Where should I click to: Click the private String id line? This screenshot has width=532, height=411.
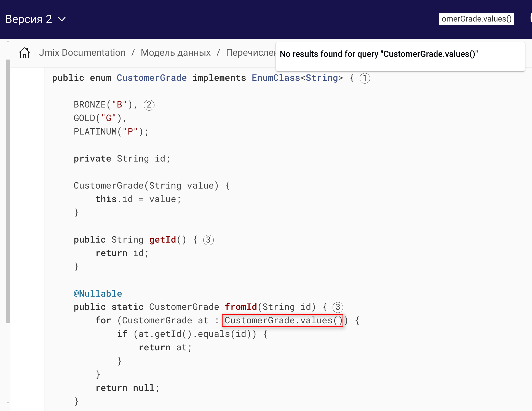[x=122, y=159]
